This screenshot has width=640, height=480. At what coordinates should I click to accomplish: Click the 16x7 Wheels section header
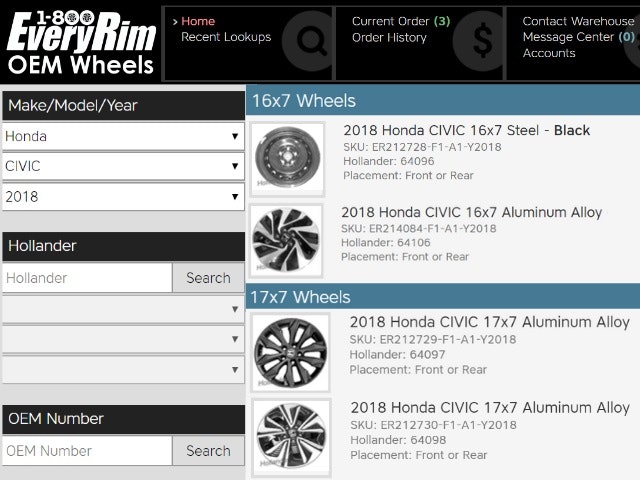[x=443, y=101]
